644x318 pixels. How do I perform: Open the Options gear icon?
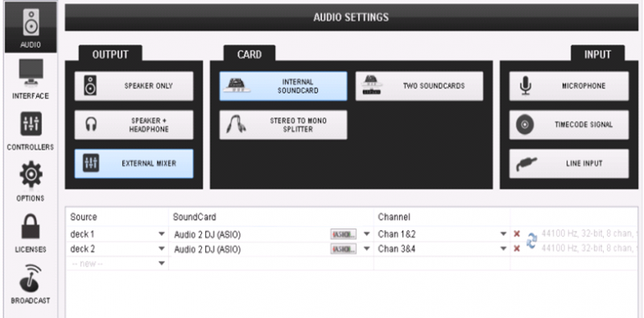point(31,174)
